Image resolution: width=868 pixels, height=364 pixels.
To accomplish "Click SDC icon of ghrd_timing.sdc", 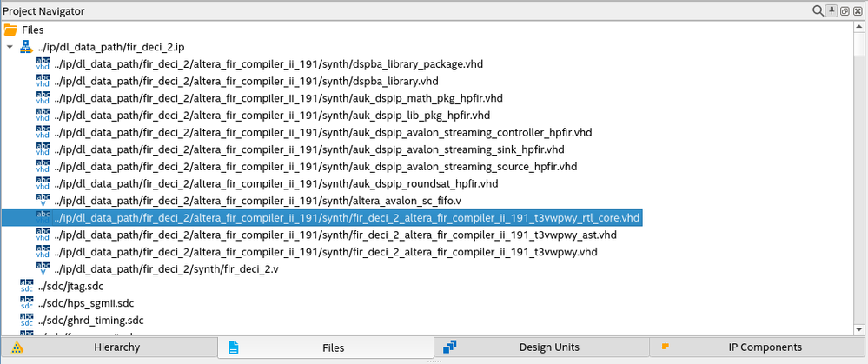I will coord(27,321).
